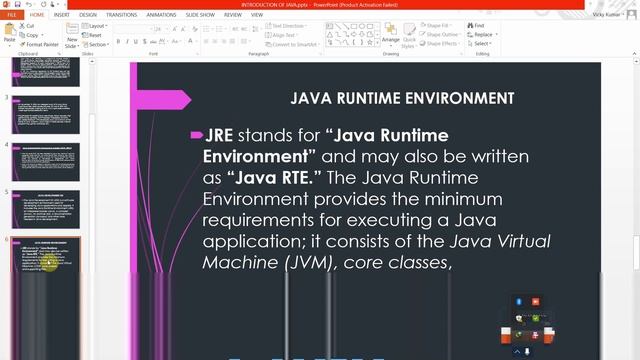Viewport: 640px width, 360px height.
Task: Decrease font size with smaller A icon
Action: pyautogui.click(x=183, y=29)
